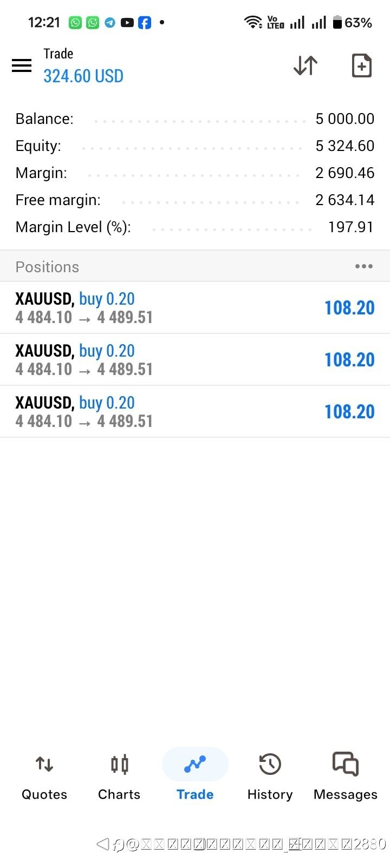Tap the Facebook notification icon
Screen dimensions: 390x868
[x=145, y=23]
